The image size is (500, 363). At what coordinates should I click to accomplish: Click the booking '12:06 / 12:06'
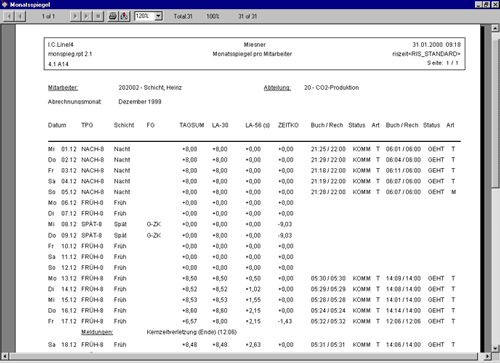click(403, 321)
